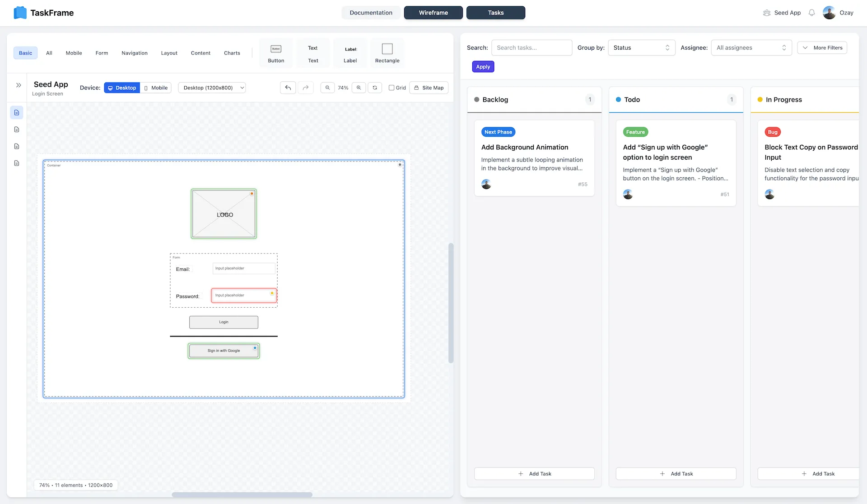The image size is (867, 504).
Task: Select the Basic component category
Action: [x=25, y=53]
